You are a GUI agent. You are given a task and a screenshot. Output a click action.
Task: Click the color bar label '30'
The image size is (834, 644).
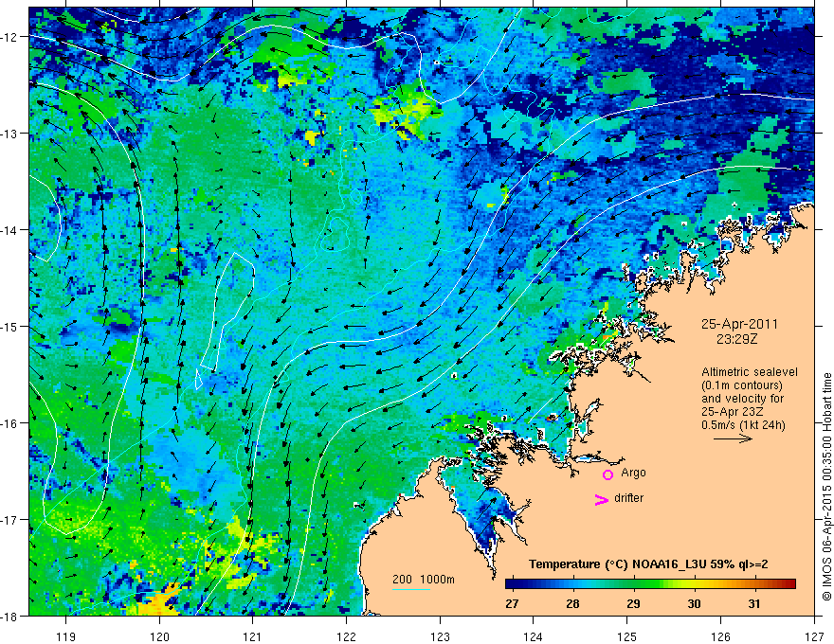(x=694, y=603)
